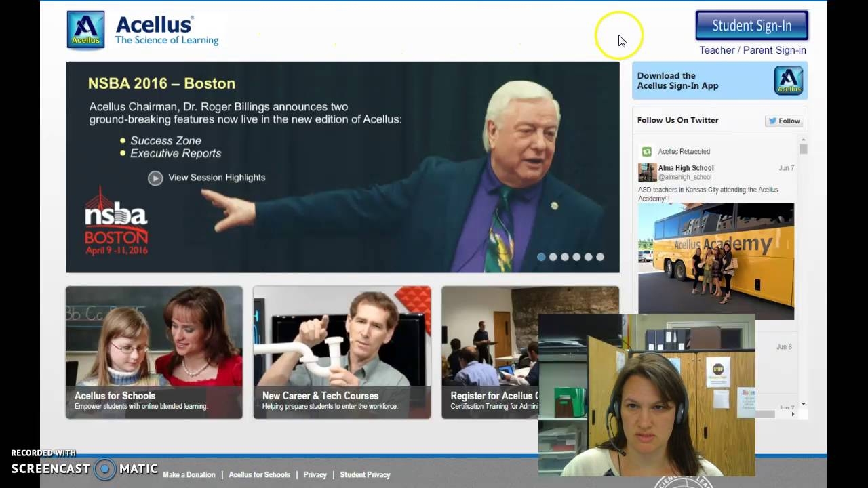Open the Acellus for Schools tile
Image resolution: width=868 pixels, height=488 pixels.
coord(154,352)
